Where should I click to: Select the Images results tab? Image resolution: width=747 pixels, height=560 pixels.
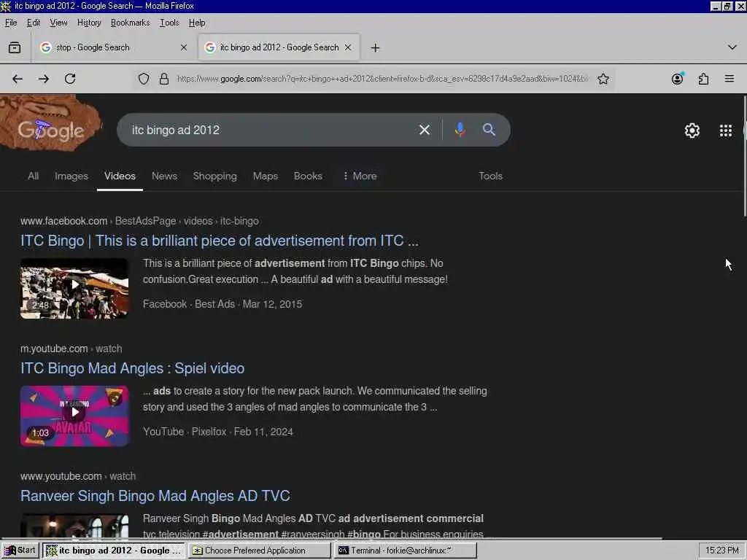click(x=71, y=176)
